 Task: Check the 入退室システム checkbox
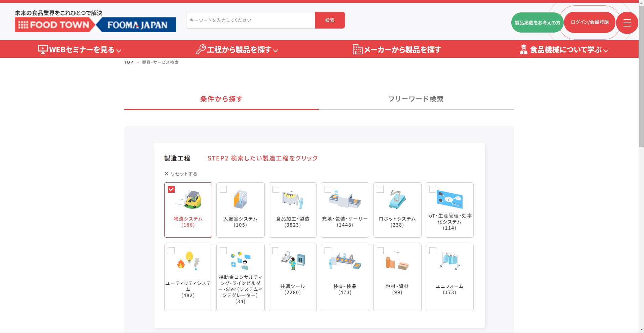coord(223,189)
